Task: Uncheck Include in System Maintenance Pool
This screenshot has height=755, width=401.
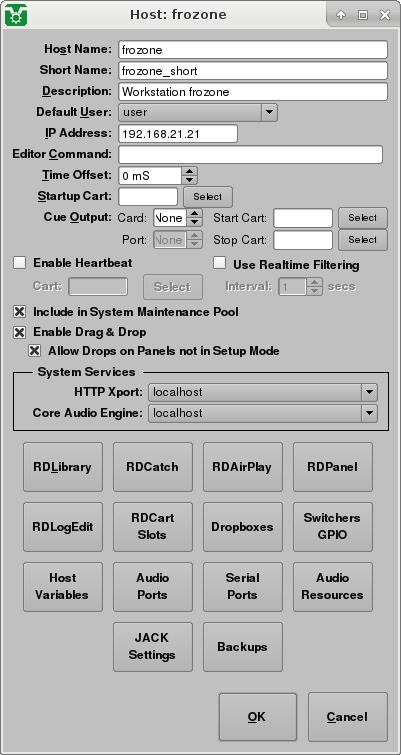Action: [x=20, y=312]
